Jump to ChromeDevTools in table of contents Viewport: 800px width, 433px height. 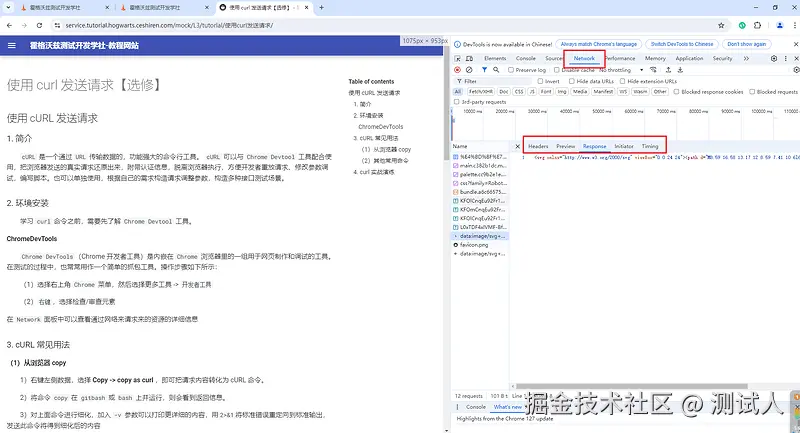(381, 126)
